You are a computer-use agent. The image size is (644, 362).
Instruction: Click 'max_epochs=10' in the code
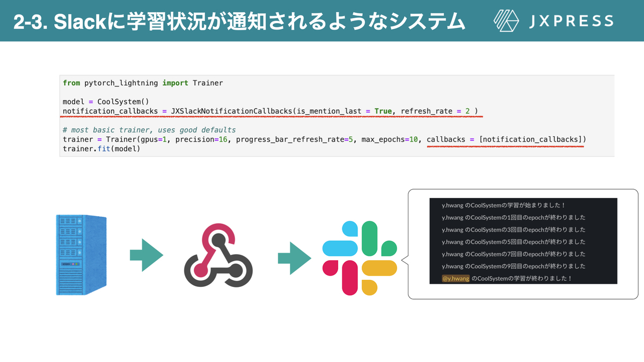pos(390,139)
